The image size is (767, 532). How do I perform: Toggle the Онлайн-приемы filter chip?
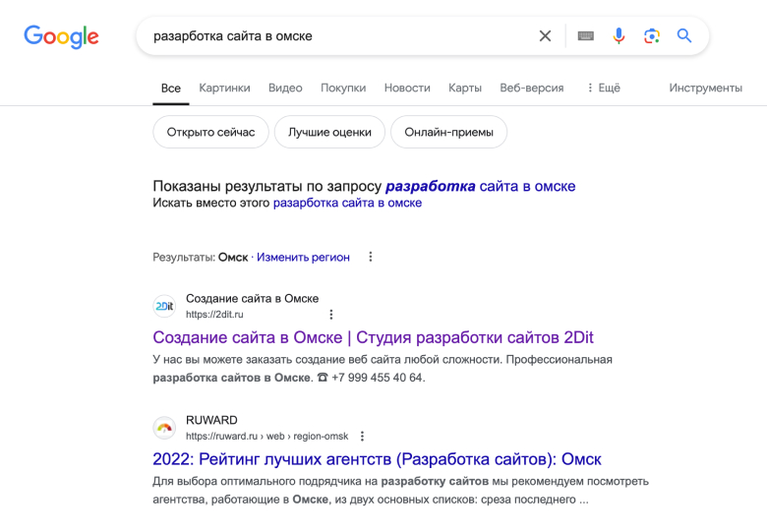[x=448, y=132]
